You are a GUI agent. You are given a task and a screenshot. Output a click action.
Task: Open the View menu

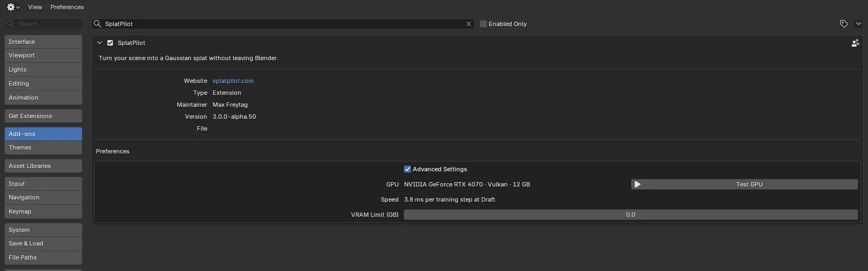click(35, 7)
